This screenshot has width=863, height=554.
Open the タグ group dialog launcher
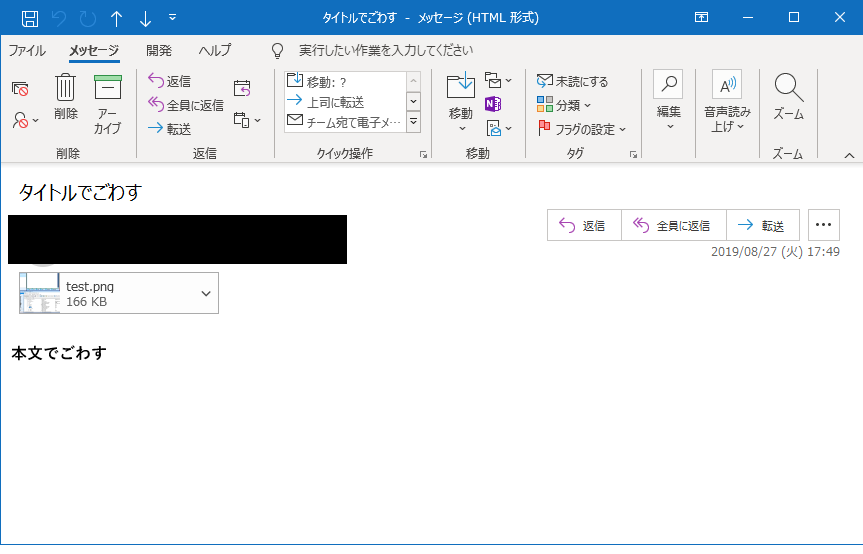633,155
